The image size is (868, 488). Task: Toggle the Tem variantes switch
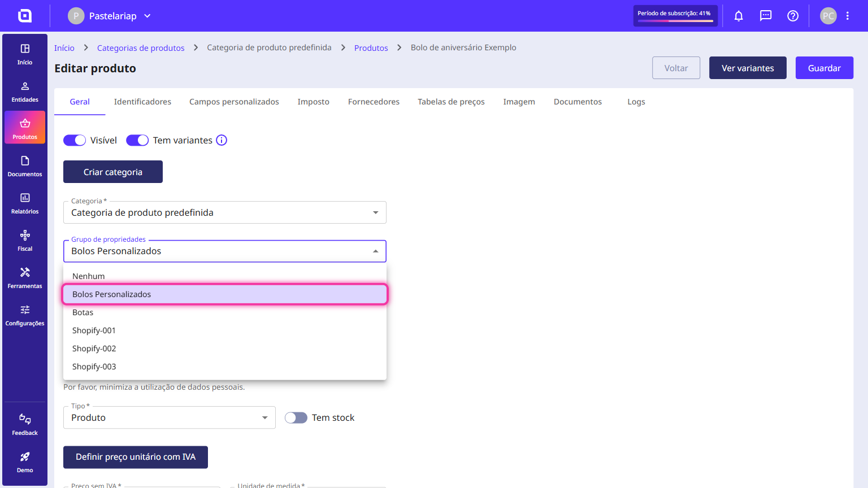tap(137, 140)
